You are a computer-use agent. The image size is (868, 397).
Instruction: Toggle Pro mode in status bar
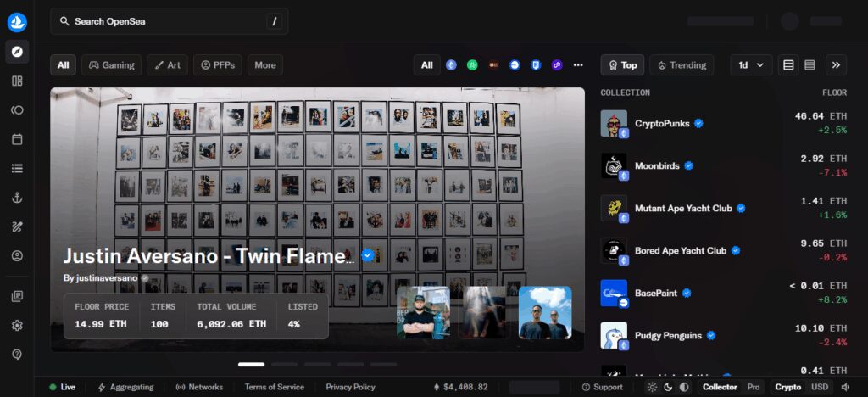(753, 387)
